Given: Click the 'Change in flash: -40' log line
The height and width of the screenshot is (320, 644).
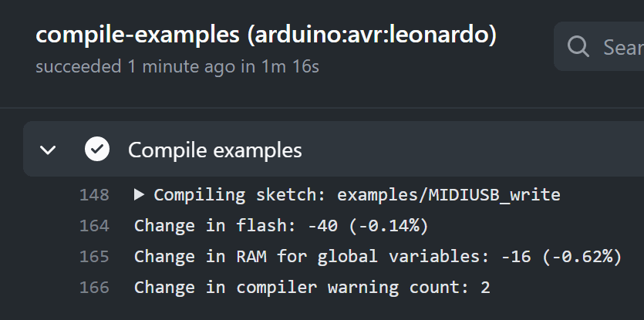Looking at the screenshot, I should pos(282,225).
